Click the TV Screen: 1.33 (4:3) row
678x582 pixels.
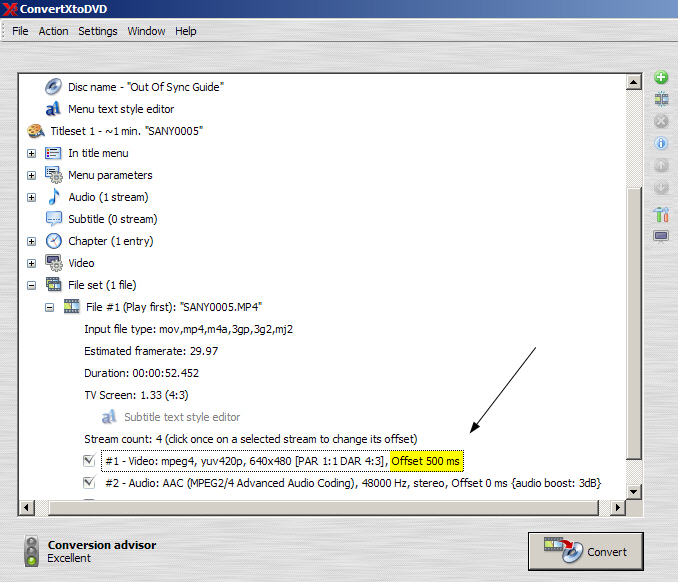coord(136,395)
